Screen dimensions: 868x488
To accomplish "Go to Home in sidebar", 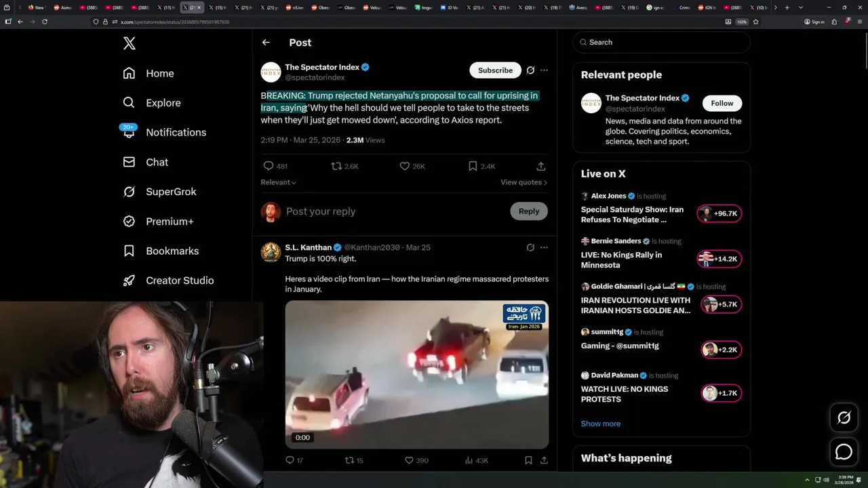I will pyautogui.click(x=149, y=73).
